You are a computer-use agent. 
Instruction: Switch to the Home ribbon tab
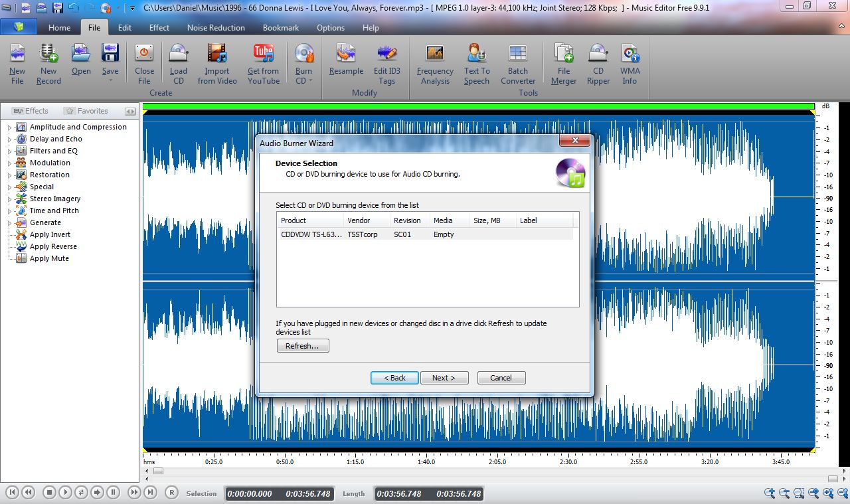tap(59, 28)
